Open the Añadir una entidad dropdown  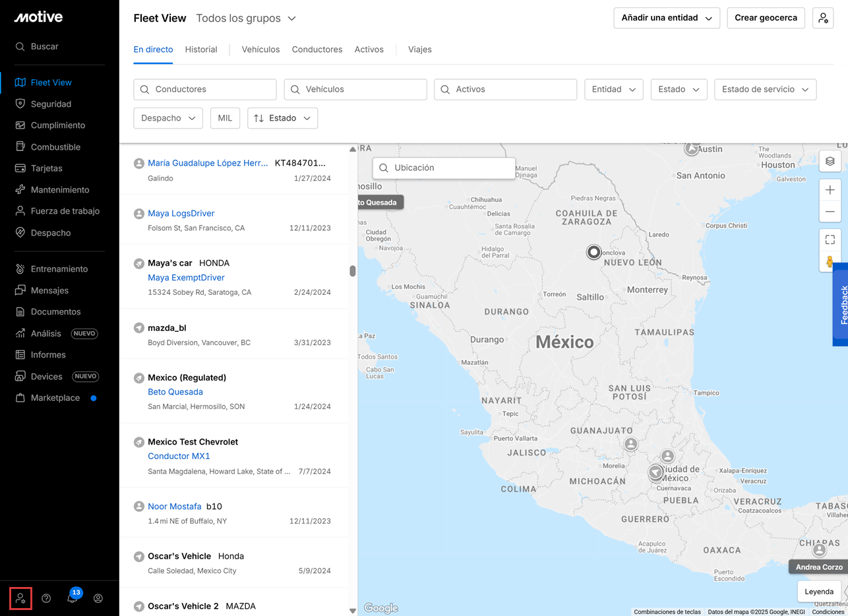(x=666, y=18)
